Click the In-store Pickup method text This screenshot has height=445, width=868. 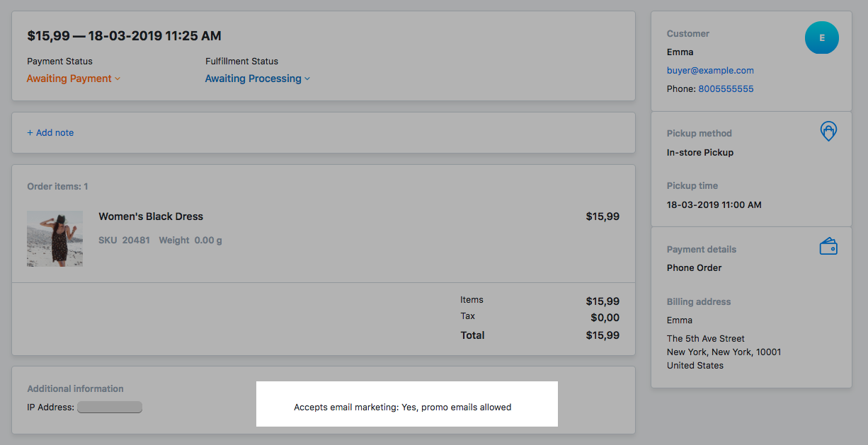click(x=700, y=152)
